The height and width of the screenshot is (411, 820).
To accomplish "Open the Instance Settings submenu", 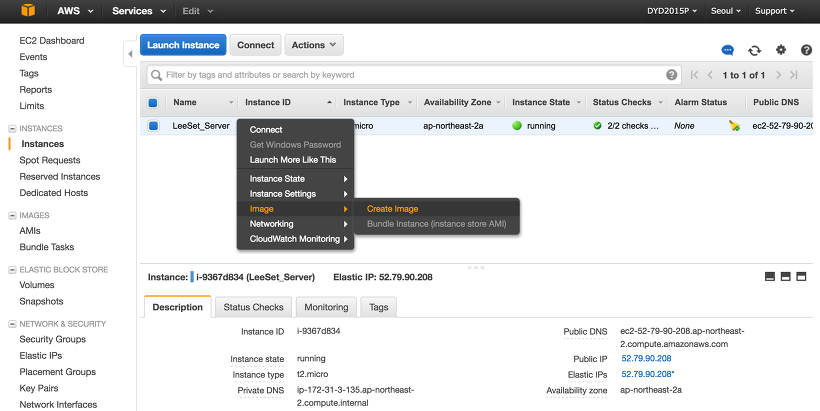I will [x=295, y=194].
